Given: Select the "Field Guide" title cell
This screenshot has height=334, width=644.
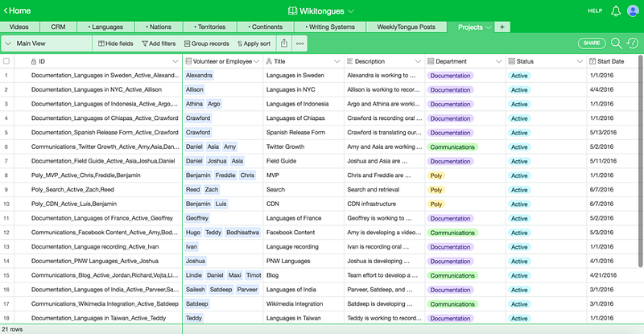Looking at the screenshot, I should pos(303,161).
